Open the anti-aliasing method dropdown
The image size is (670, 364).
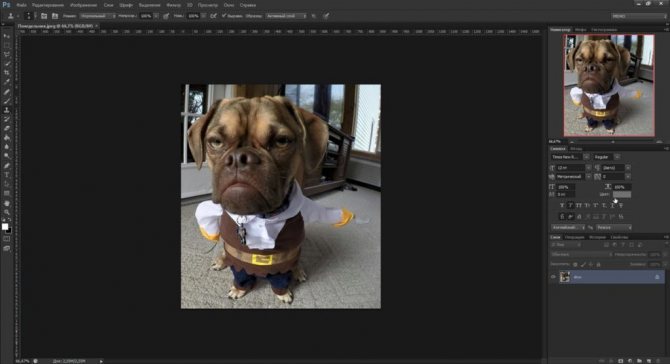pyautogui.click(x=614, y=227)
